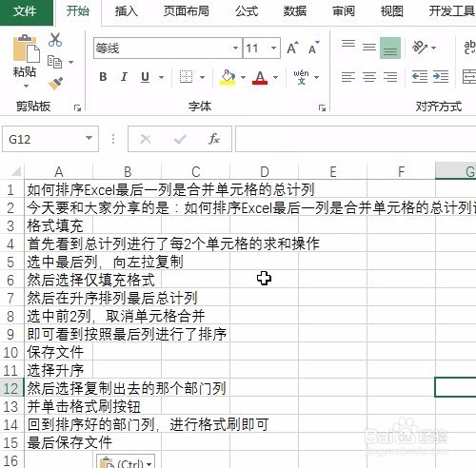Screen dimensions: 476x468
Task: Switch to the 开发工具 tab
Action: pyautogui.click(x=451, y=11)
